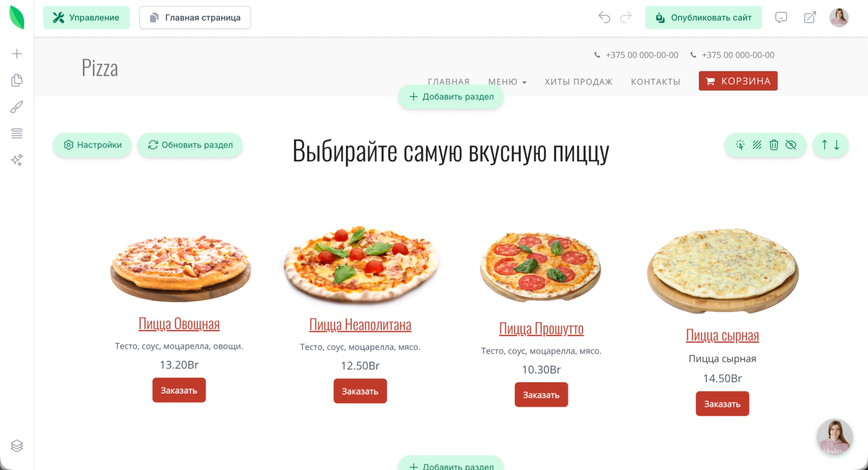The width and height of the screenshot is (868, 470).
Task: Redo the last action
Action: 626,18
